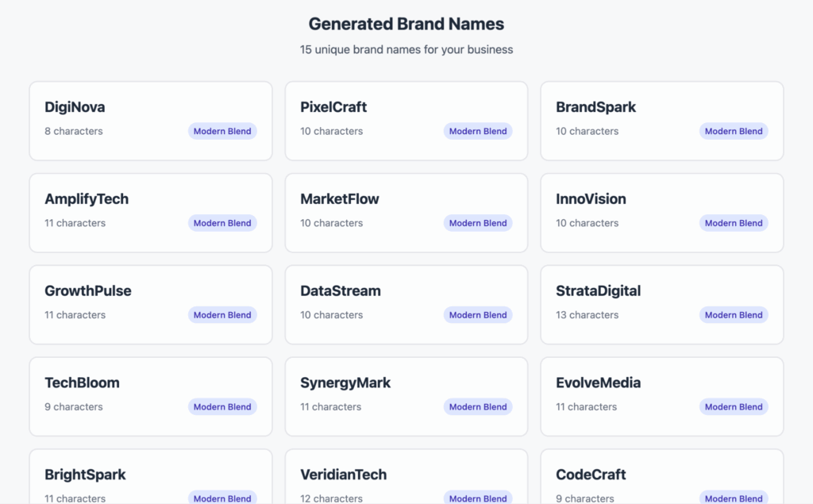This screenshot has width=813, height=504.
Task: Select the VeridianTech name card
Action: tap(406, 479)
